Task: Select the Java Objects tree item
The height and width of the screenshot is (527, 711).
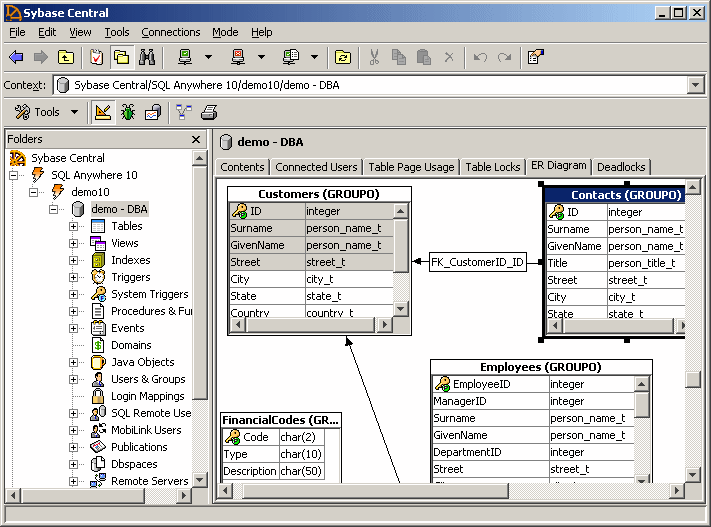Action: [x=143, y=362]
